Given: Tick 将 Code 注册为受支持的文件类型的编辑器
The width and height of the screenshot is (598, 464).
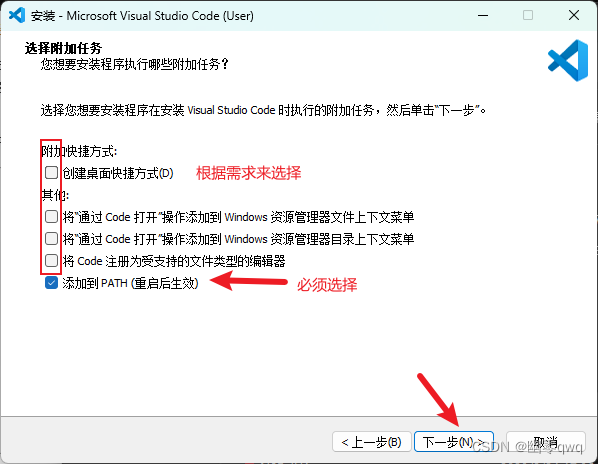Looking at the screenshot, I should tap(51, 261).
